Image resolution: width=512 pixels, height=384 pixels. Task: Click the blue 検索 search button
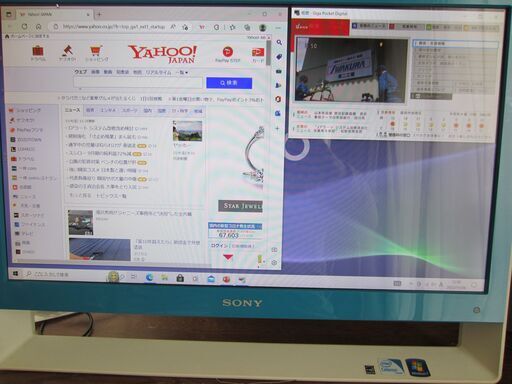[x=229, y=83]
